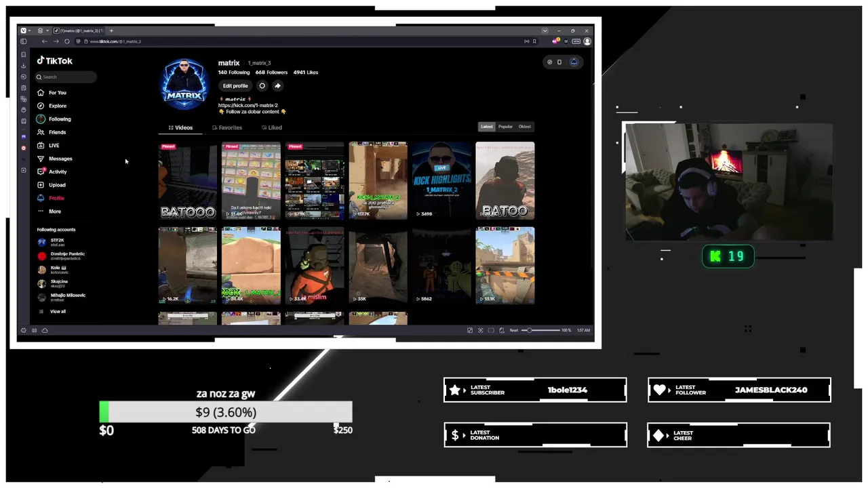
Task: Click the bookmark icon in address bar
Action: pos(534,41)
